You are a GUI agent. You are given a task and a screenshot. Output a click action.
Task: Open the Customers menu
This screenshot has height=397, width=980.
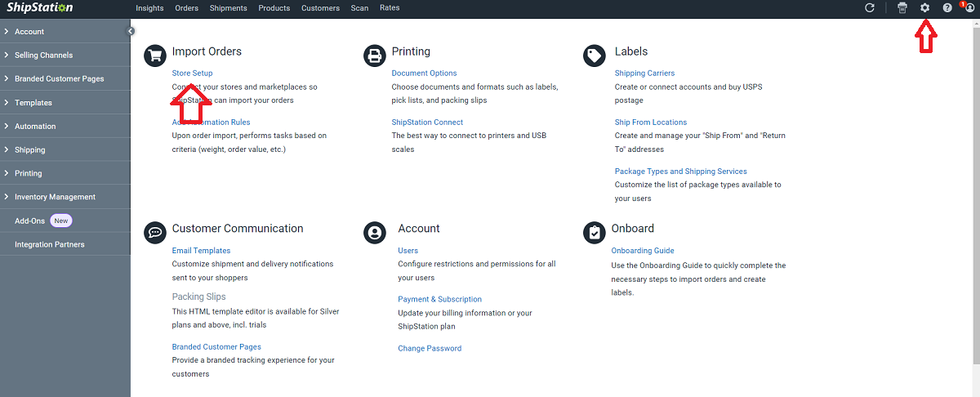click(320, 8)
